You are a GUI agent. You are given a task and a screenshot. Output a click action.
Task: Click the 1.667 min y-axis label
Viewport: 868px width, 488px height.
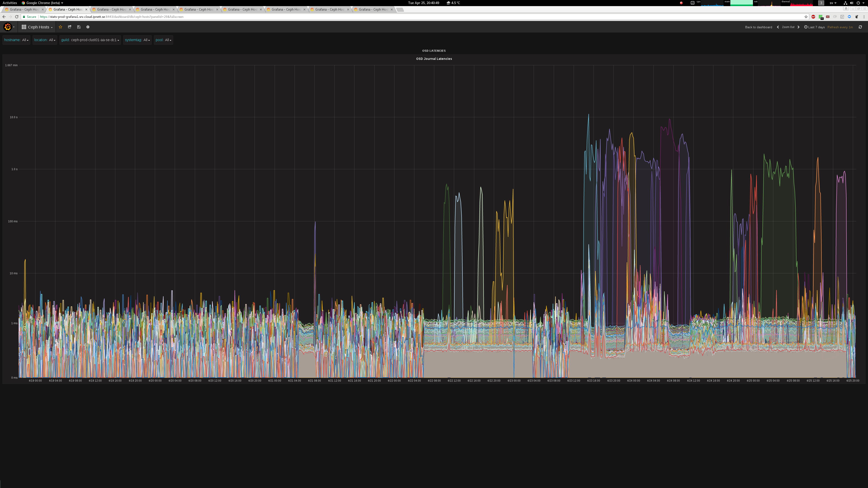tap(11, 65)
